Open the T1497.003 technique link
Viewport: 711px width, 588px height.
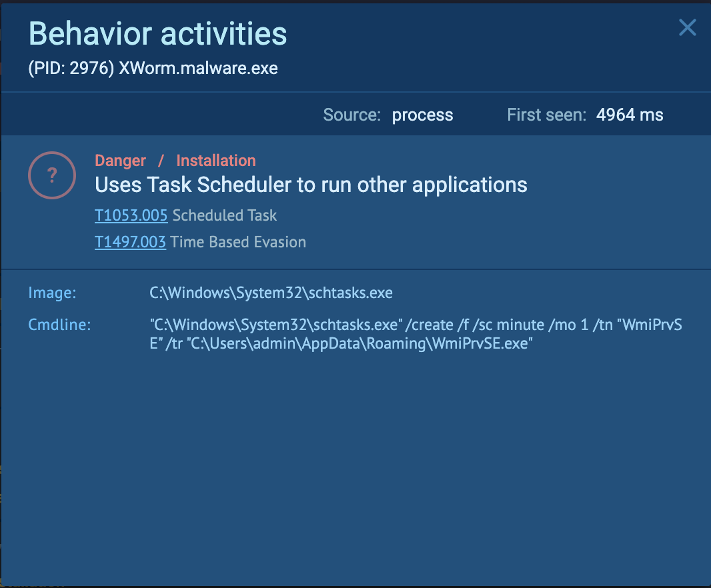click(x=130, y=242)
